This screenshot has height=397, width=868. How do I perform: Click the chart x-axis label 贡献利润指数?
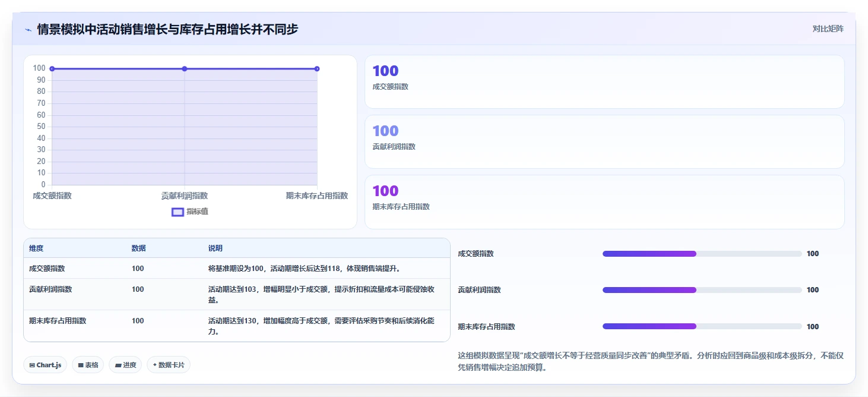(x=185, y=196)
